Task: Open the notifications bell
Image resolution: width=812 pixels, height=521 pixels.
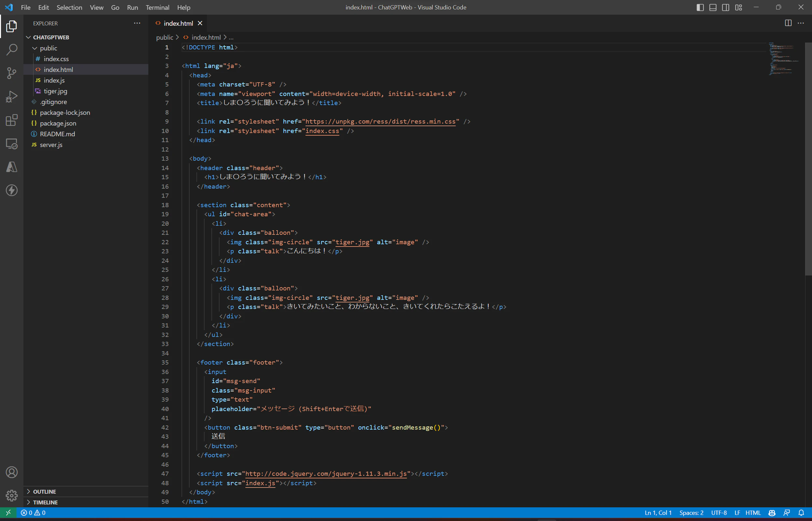Action: pos(802,513)
